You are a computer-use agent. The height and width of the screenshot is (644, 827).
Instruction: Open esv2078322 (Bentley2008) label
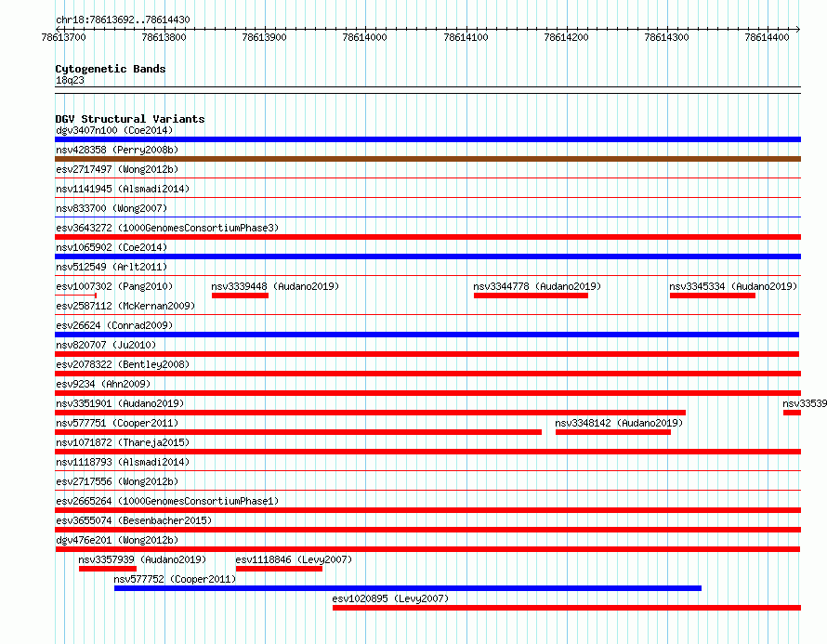coord(123,364)
